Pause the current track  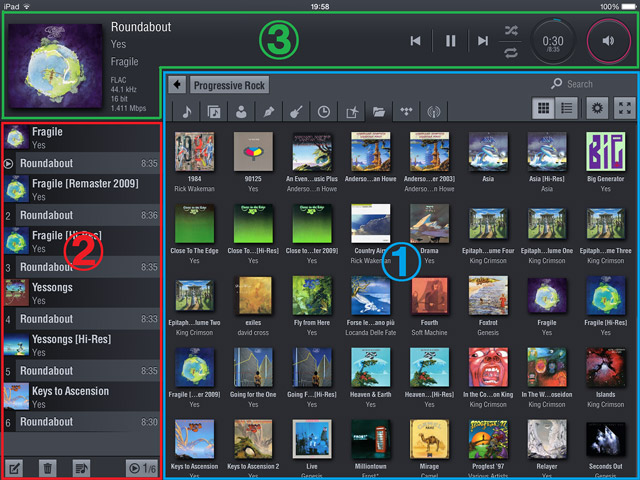pyautogui.click(x=450, y=40)
